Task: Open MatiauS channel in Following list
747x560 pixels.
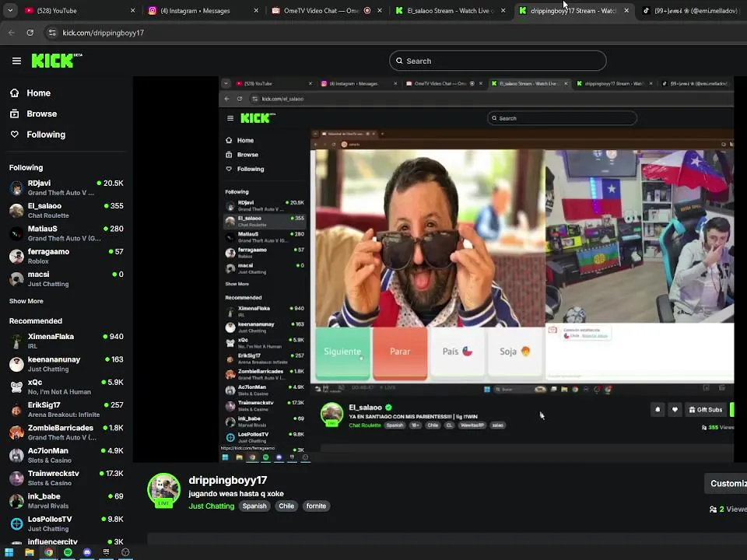Action: (x=67, y=233)
